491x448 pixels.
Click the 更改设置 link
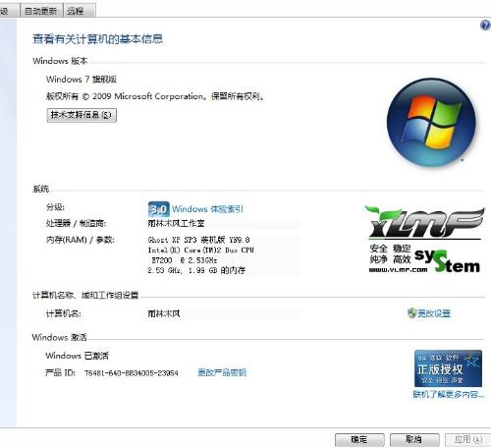point(434,313)
